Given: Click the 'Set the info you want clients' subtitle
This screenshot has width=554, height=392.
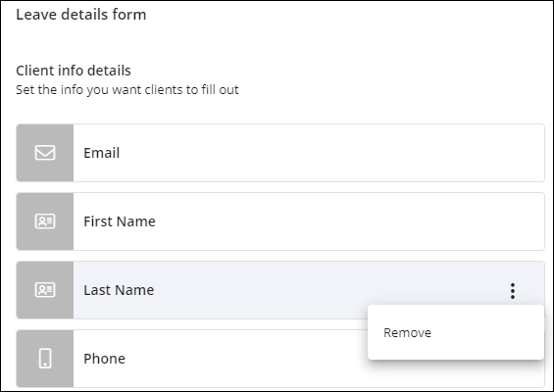Looking at the screenshot, I should (127, 90).
